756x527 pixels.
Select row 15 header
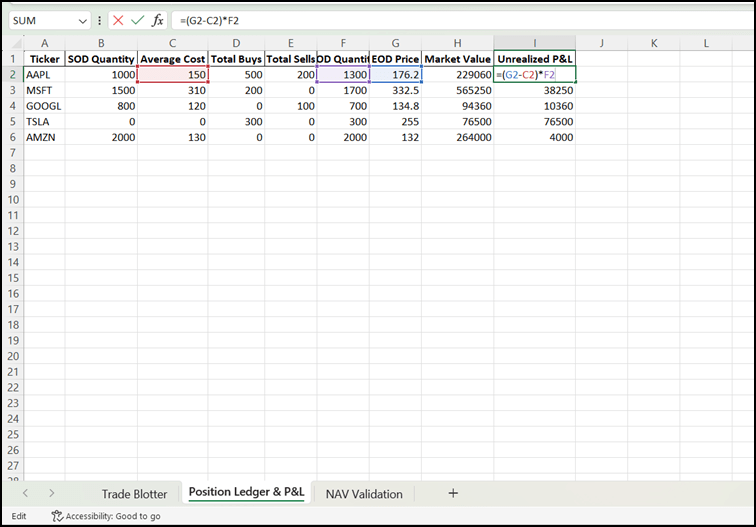pos(13,278)
